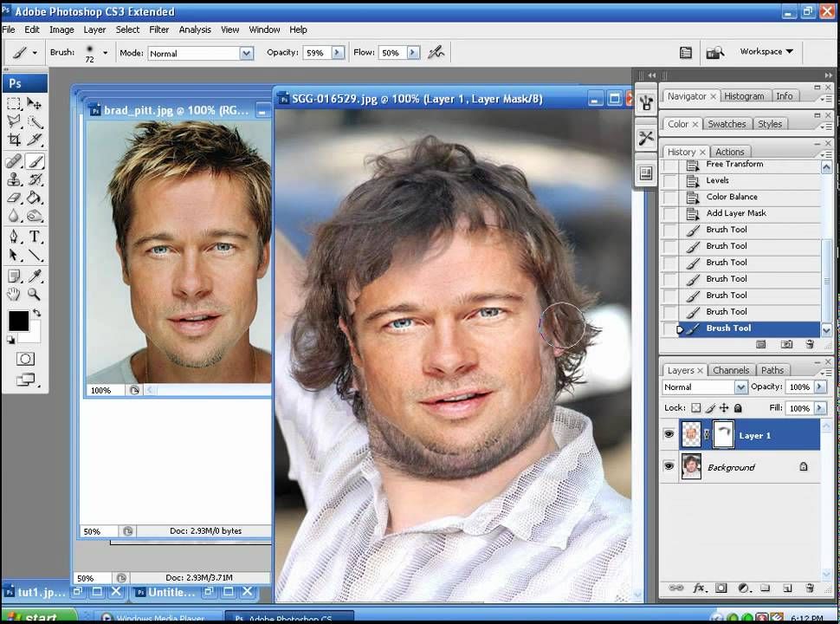Select the Hand tool
Image resolution: width=840 pixels, height=624 pixels.
tap(14, 294)
